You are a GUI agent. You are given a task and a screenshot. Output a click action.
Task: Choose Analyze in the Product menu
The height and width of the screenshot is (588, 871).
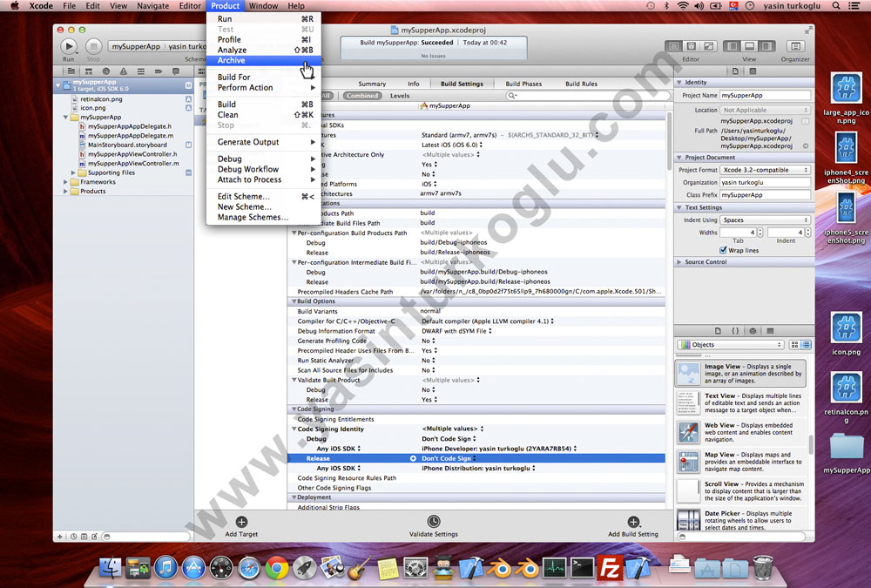(x=263, y=50)
